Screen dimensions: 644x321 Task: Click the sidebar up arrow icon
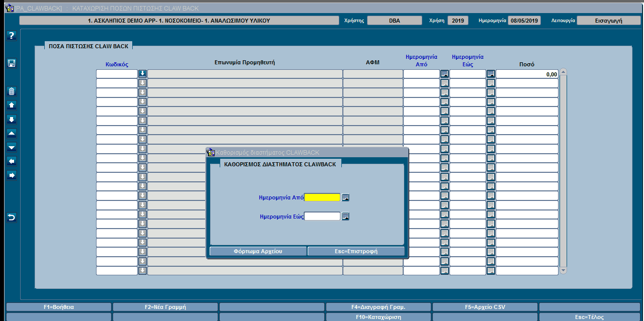12,105
